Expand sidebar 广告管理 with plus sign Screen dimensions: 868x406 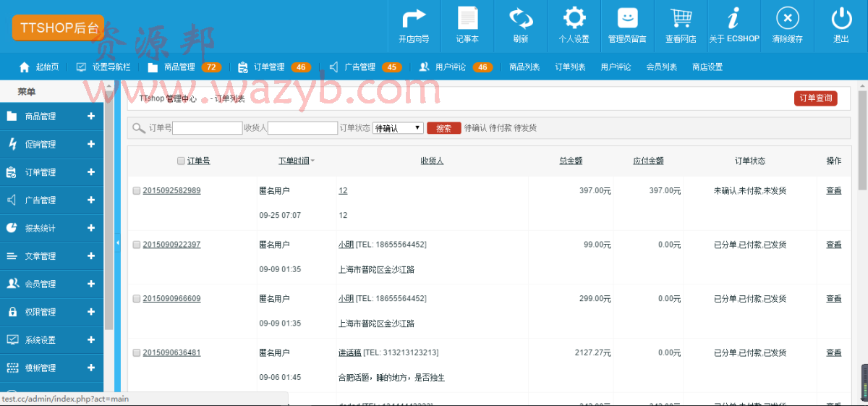pyautogui.click(x=91, y=200)
